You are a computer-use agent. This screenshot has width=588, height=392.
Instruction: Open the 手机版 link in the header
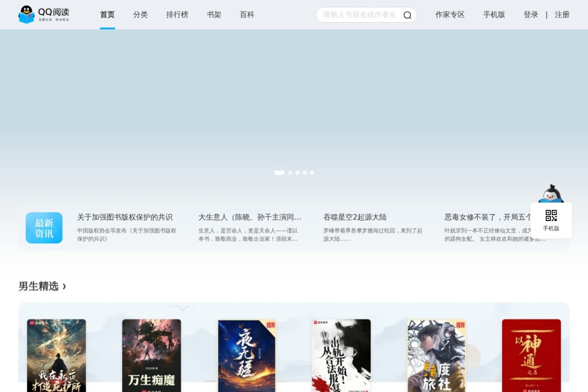494,15
